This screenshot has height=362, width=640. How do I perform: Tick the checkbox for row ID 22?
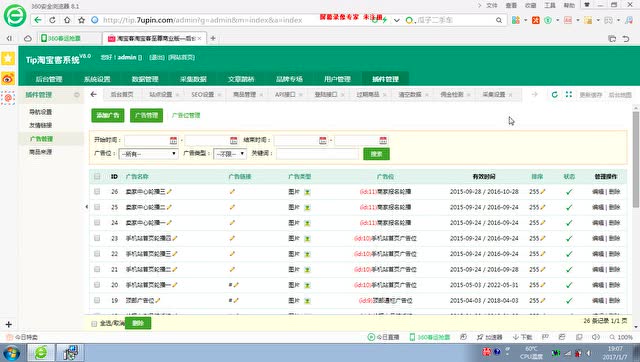[97, 253]
